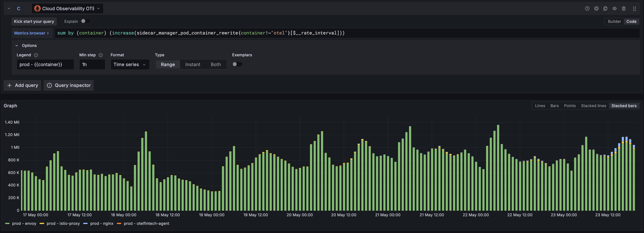644x233 pixels.
Task: Click the Prometheus data source flame icon
Action: [x=37, y=9]
